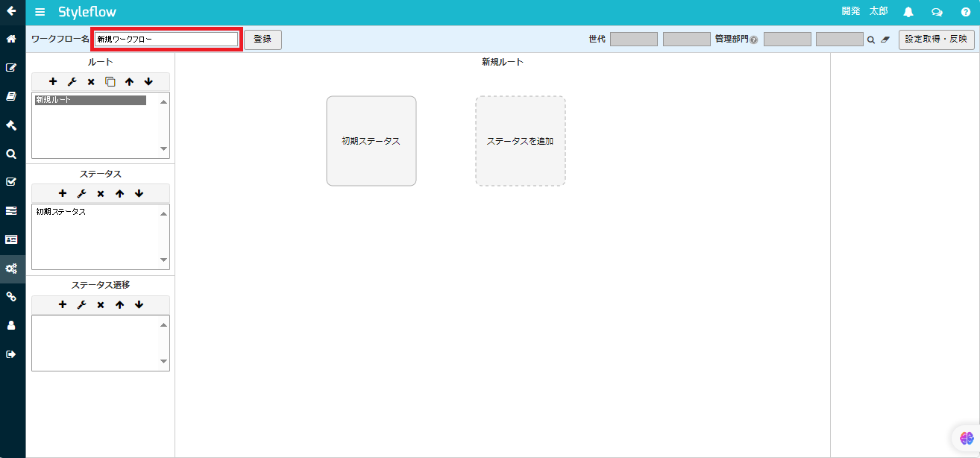
Task: Move route down with ルート down arrow
Action: [x=148, y=81]
